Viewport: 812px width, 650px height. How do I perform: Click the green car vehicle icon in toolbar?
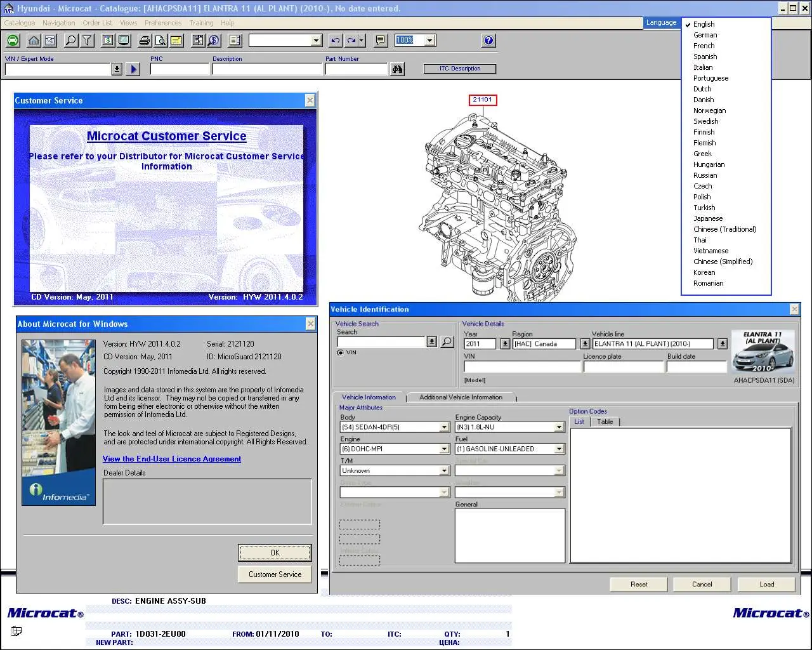pos(13,41)
